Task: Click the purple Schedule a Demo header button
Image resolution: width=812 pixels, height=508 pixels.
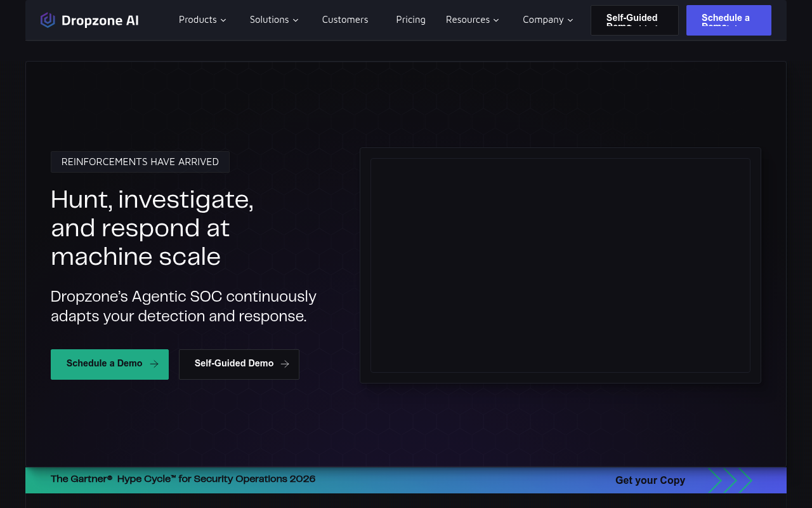Action: point(729,20)
